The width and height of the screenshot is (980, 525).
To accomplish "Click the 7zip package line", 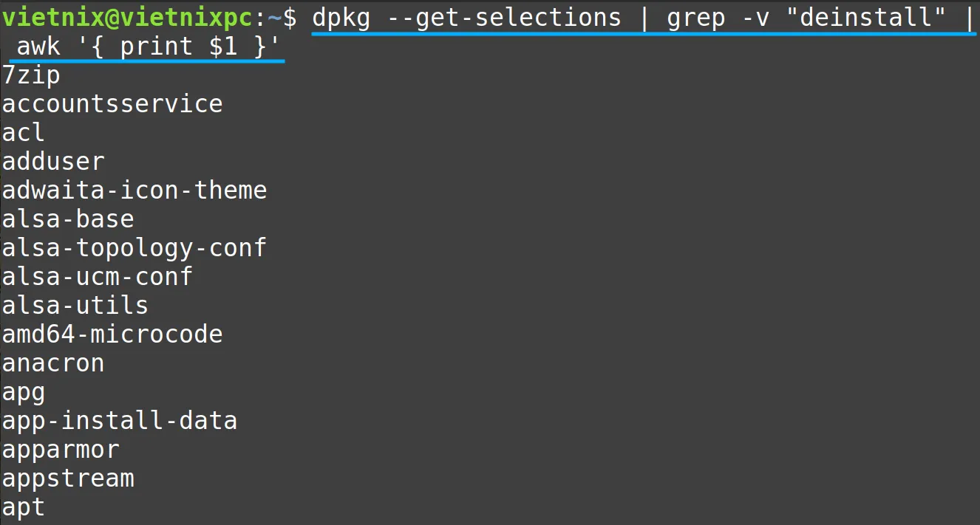I will [31, 75].
